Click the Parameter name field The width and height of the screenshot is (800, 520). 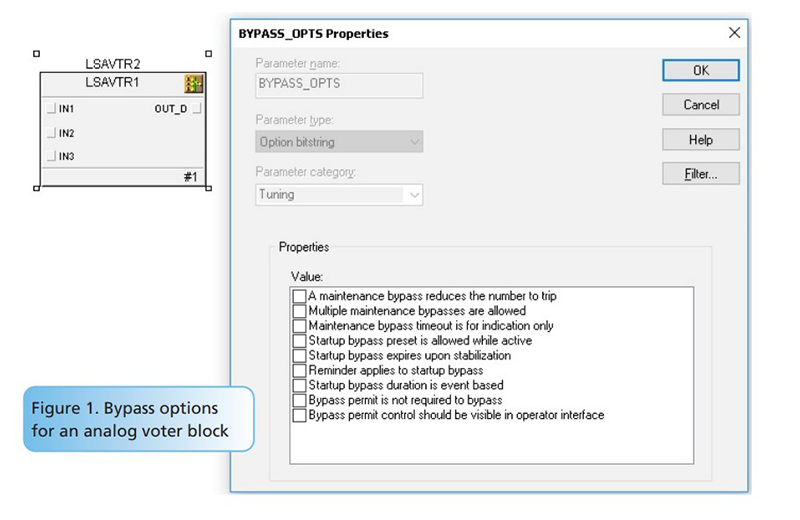[339, 84]
